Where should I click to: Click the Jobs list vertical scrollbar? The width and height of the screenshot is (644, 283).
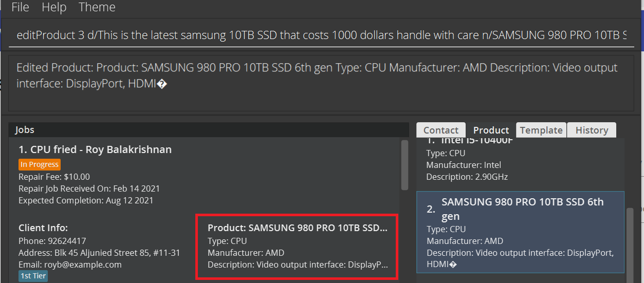pos(404,165)
